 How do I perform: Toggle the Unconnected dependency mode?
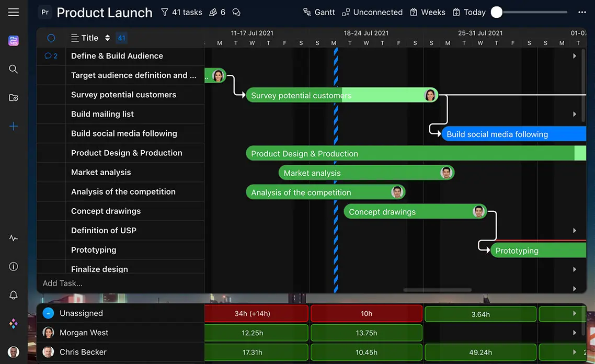click(372, 12)
